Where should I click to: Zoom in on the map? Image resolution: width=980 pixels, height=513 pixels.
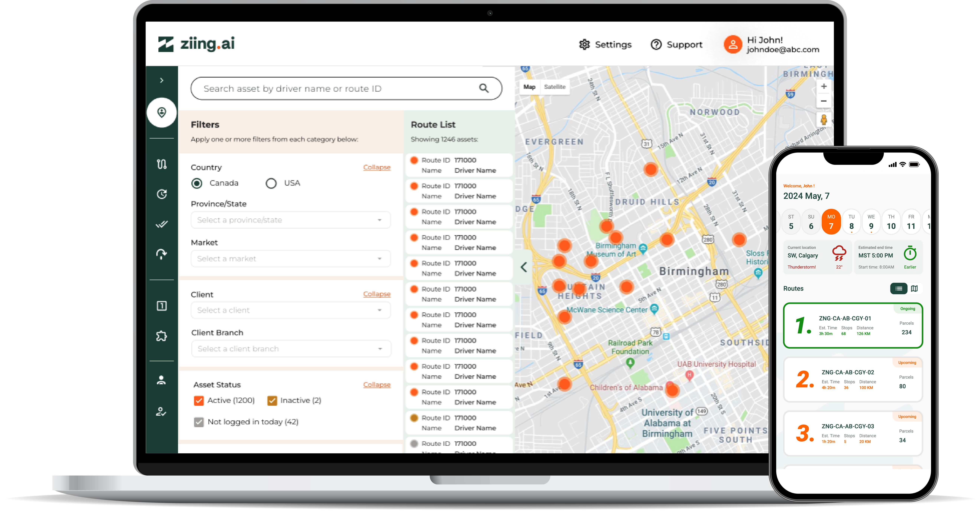point(824,86)
